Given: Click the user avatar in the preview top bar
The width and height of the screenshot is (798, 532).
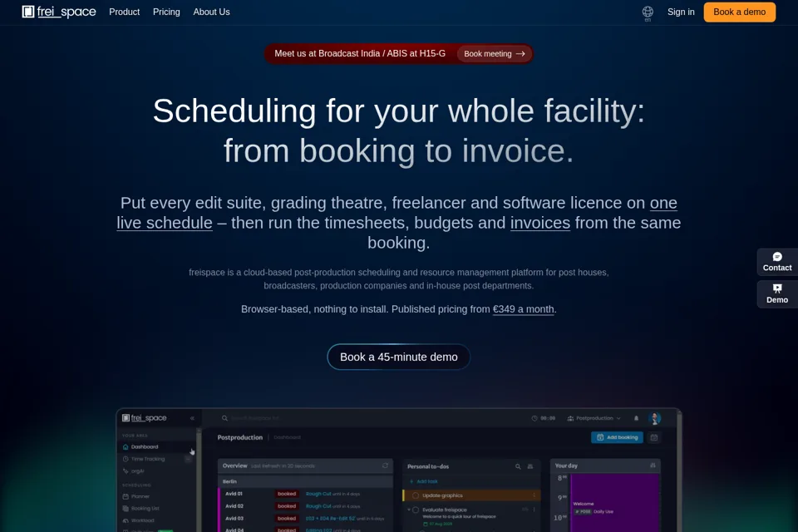Looking at the screenshot, I should (655, 418).
